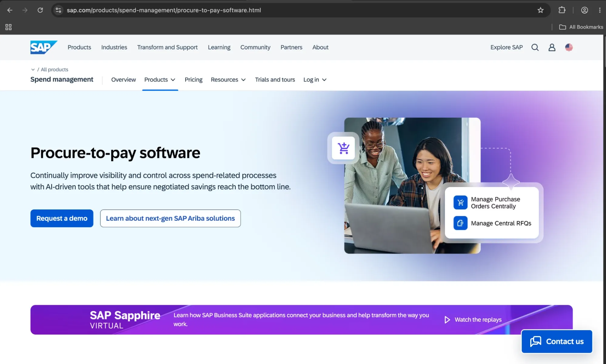Viewport: 606px width, 364px height.
Task: Open the Chrome profile icon
Action: [584, 10]
